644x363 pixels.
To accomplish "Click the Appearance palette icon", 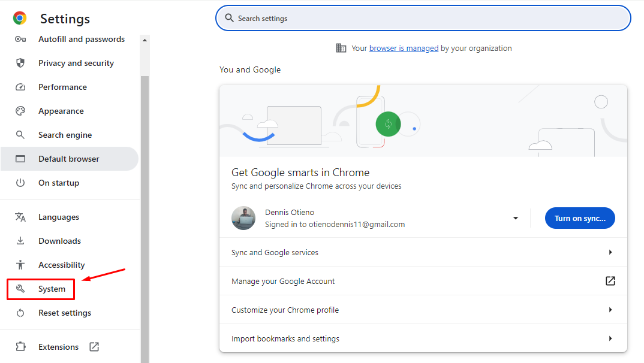I will click(20, 111).
